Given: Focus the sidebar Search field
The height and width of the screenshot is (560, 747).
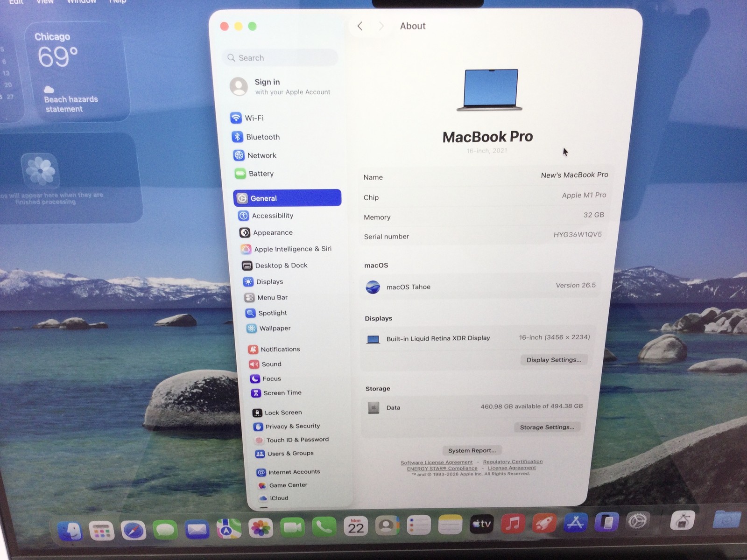Looking at the screenshot, I should (280, 58).
